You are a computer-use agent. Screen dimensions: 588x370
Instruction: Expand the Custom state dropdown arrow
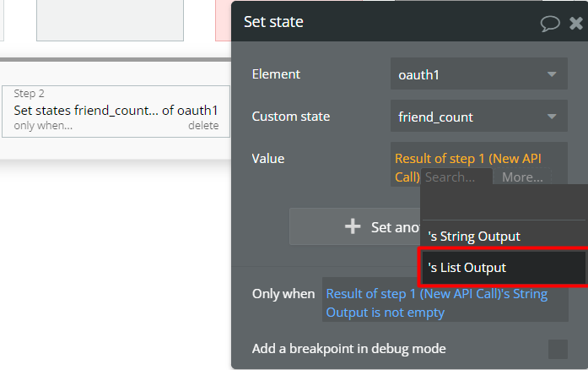tap(552, 117)
